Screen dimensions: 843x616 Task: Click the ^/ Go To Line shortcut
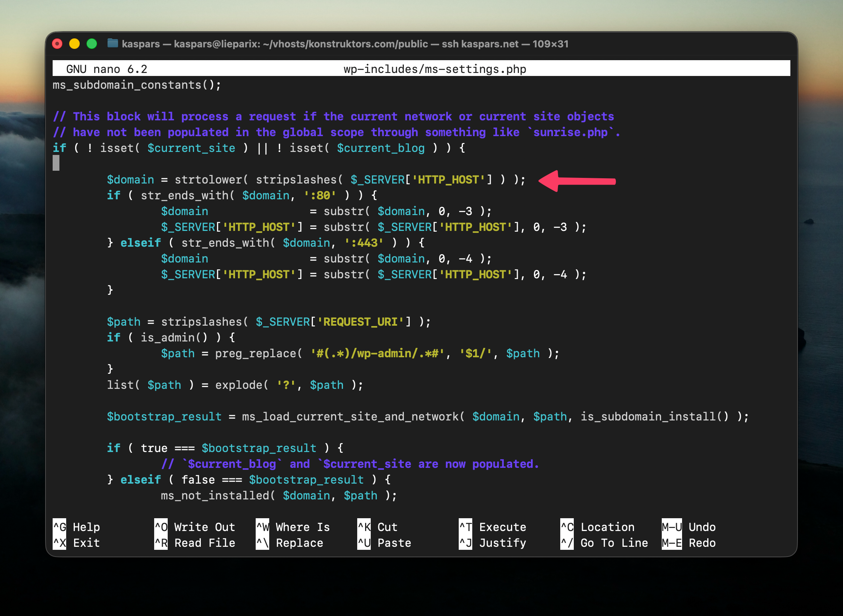click(x=604, y=543)
